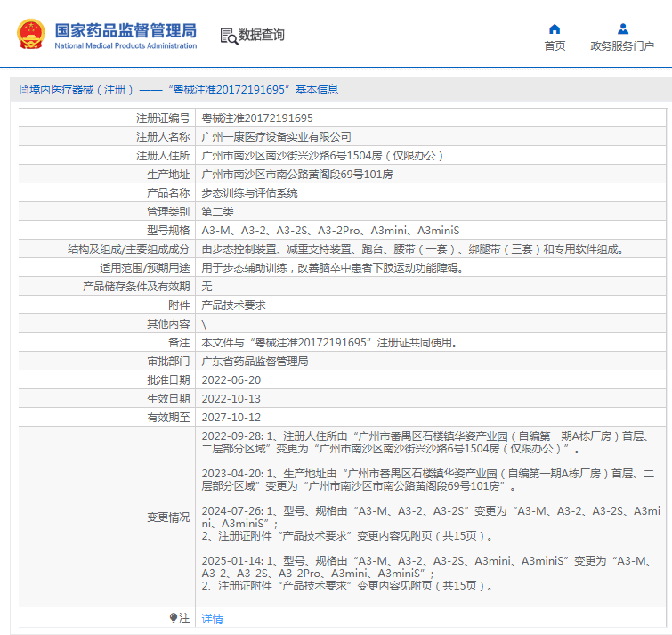672x635 pixels.
Task: Select product name 步态训练与评估系统
Action: click(x=249, y=193)
